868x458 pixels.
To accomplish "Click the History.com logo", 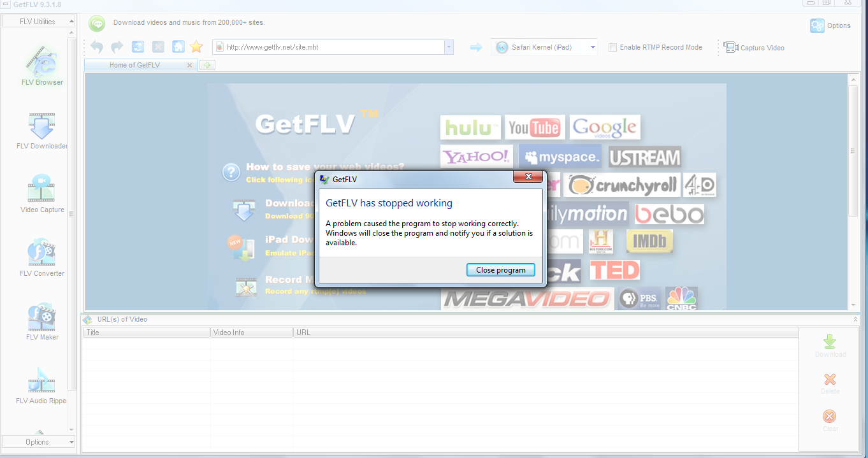I will click(x=601, y=241).
